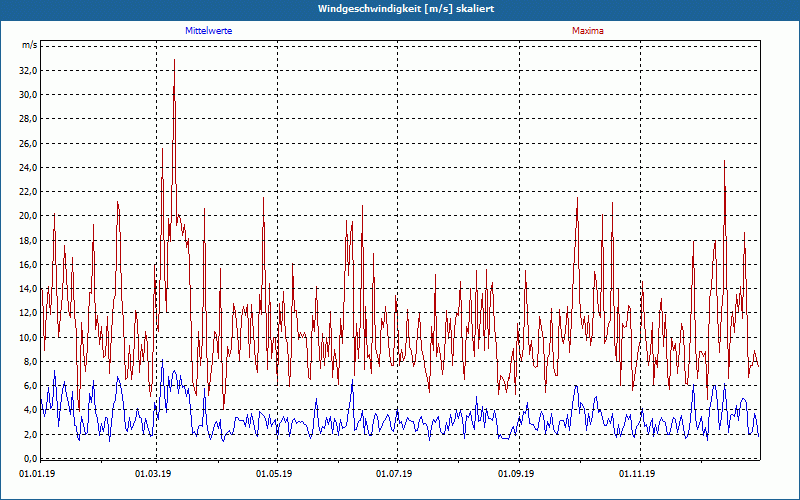Click the Windgeschwindigkeit chart title
800x500 pixels.
tap(406, 9)
